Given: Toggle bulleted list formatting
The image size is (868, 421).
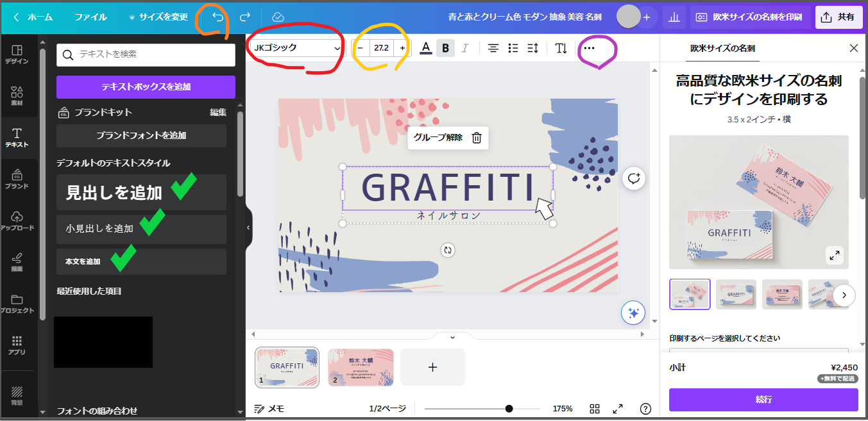Looking at the screenshot, I should click(513, 48).
